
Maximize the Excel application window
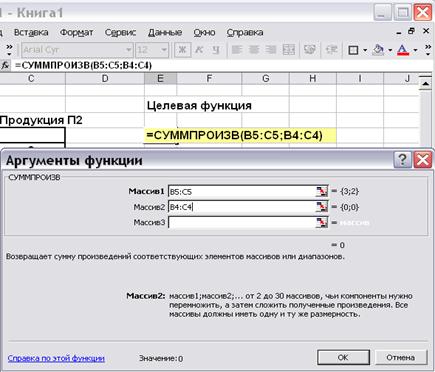click(x=402, y=13)
